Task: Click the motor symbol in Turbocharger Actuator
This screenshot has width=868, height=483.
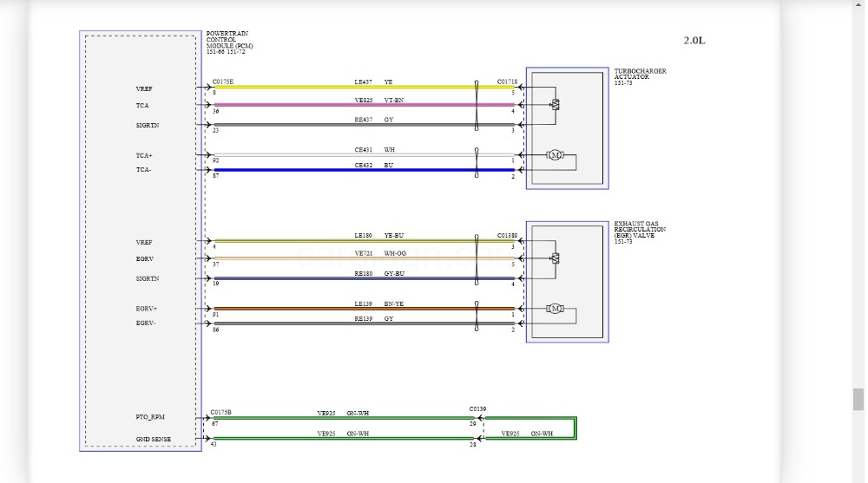Action: 556,155
